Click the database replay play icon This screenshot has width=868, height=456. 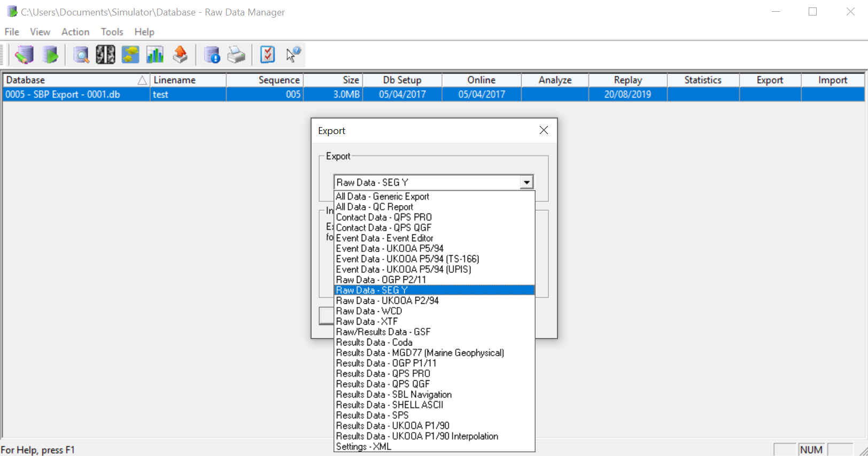[x=50, y=54]
